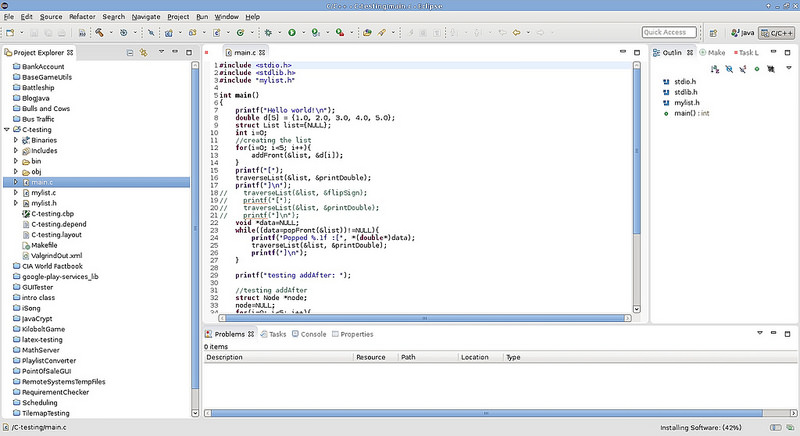Viewport: 800px width, 436px height.
Task: Toggle Hide Fields in Outline toolbar
Action: pos(729,69)
